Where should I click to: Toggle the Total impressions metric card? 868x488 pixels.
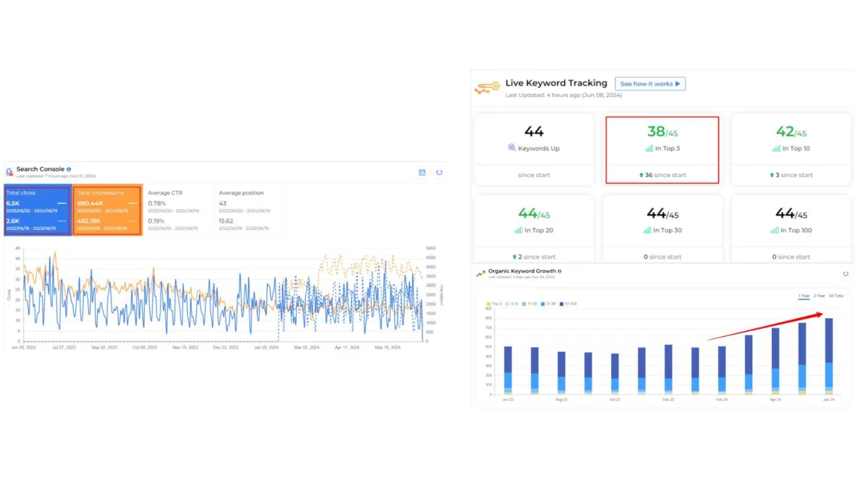(107, 210)
